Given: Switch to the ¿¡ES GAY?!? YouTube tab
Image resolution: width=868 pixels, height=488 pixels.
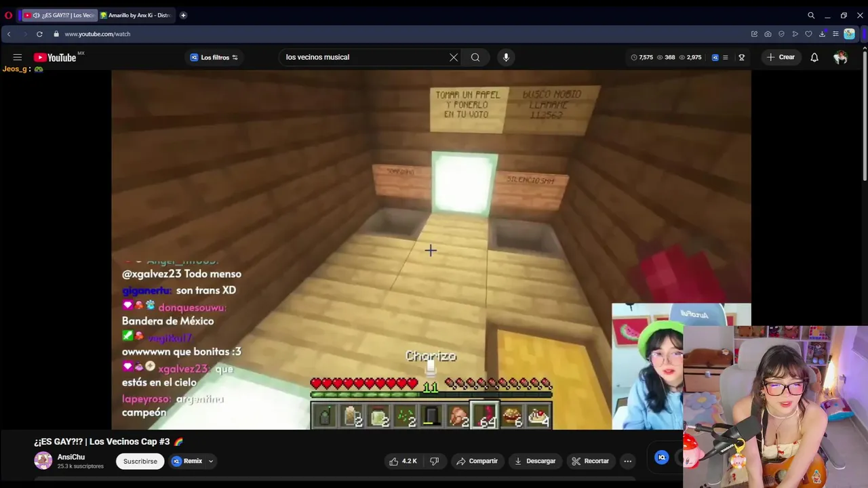Looking at the screenshot, I should point(59,15).
